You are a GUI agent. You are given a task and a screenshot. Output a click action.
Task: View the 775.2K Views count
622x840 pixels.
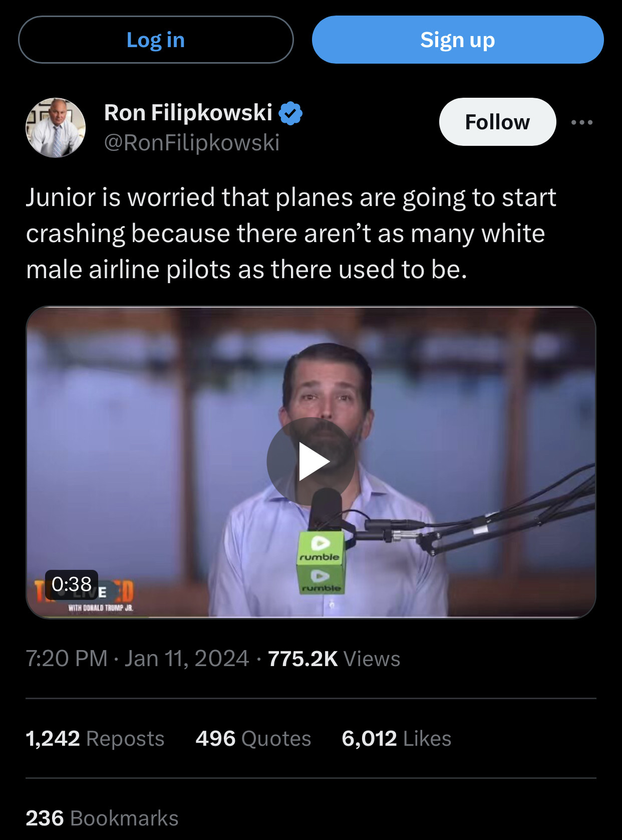[x=334, y=659]
